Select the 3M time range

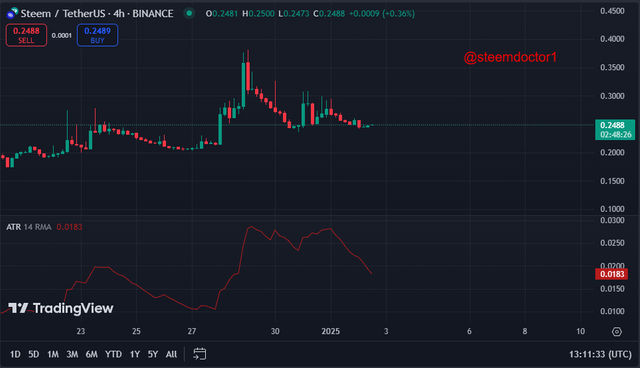click(72, 354)
